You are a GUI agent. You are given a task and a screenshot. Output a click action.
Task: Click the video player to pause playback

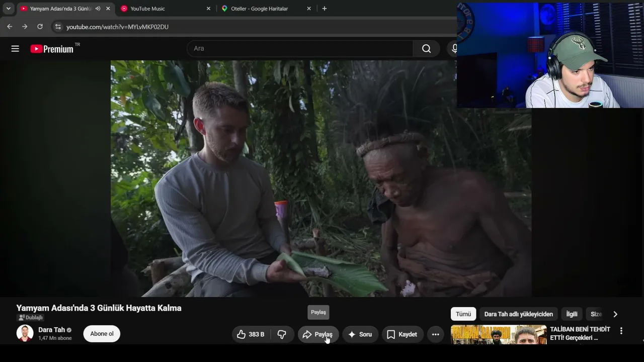point(321,178)
